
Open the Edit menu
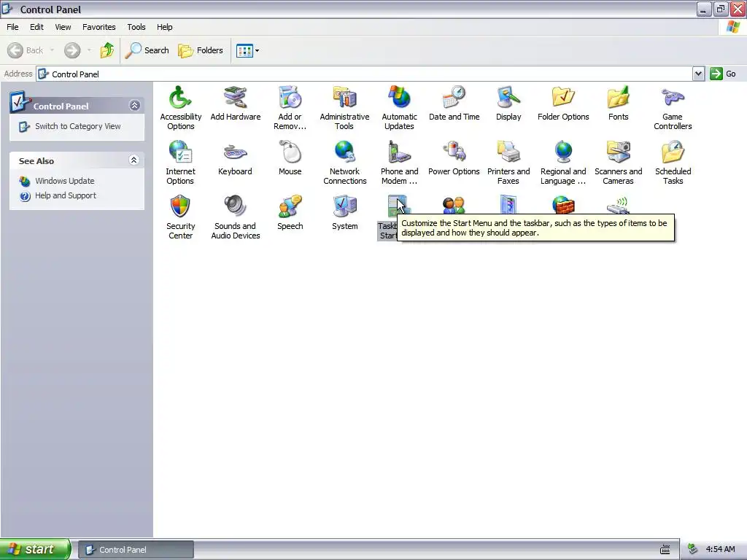[36, 27]
